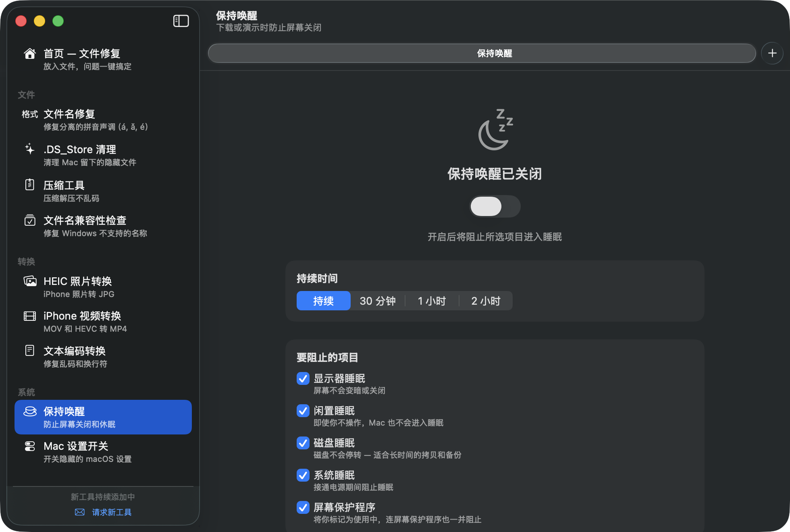Click the envelope icon beside 请求新工具
The width and height of the screenshot is (790, 532).
click(x=80, y=512)
